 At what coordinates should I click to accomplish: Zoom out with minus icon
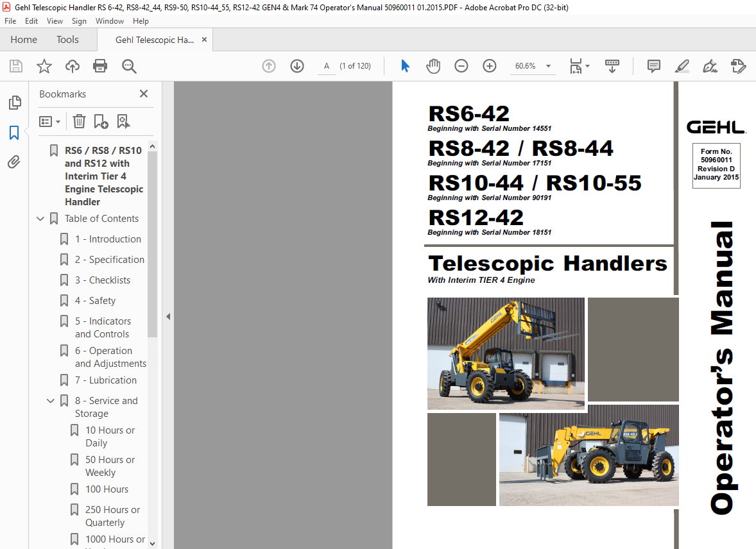click(x=461, y=66)
